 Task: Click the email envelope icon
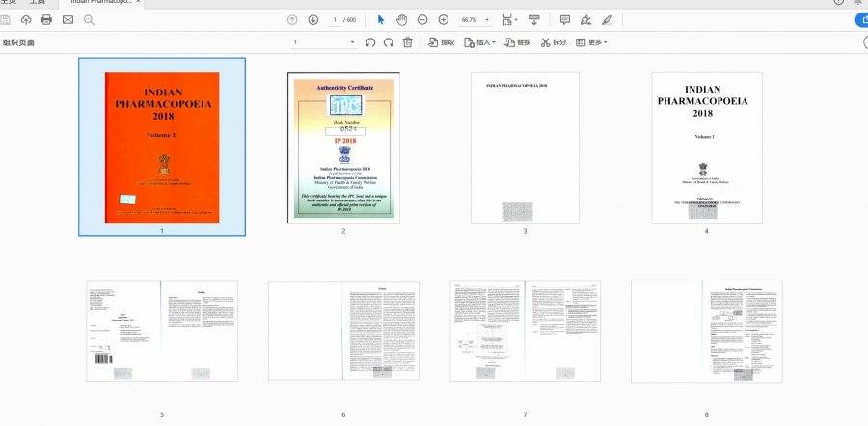point(68,20)
